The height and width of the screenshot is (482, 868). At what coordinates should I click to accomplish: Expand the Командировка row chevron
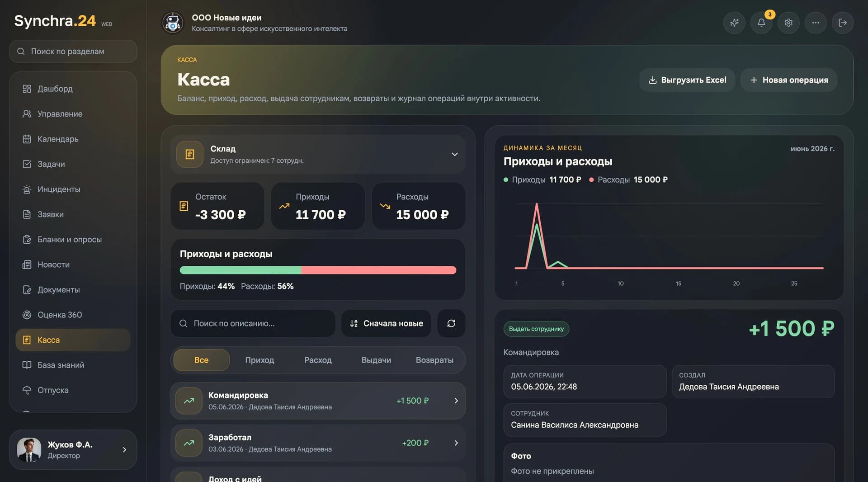pos(456,401)
